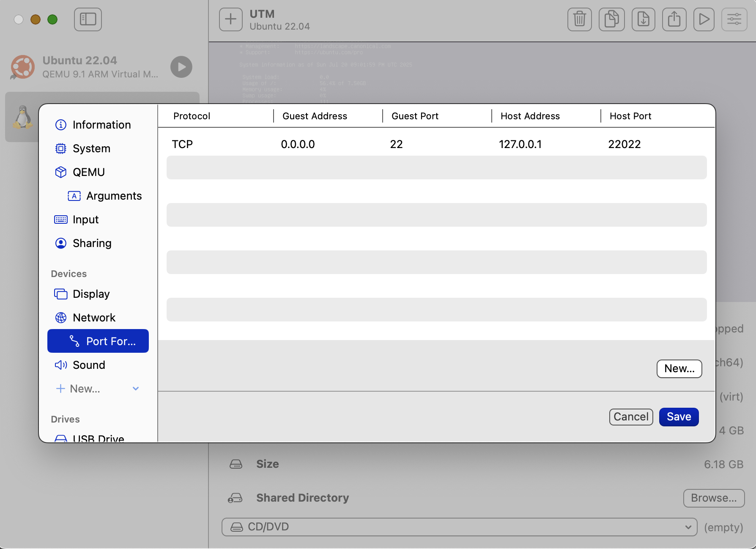Image resolution: width=756 pixels, height=549 pixels.
Task: Click the plus button to create a new VM
Action: point(231,19)
